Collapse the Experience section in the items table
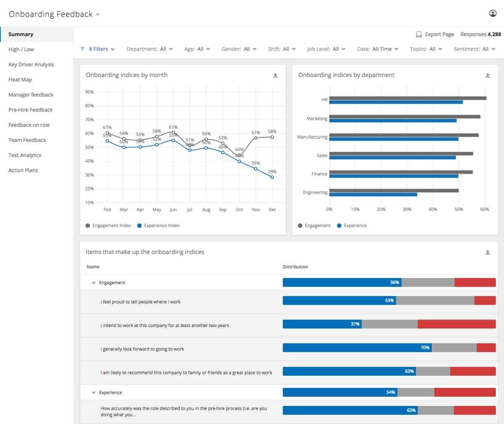Image resolution: width=504 pixels, height=424 pixels. tap(93, 392)
